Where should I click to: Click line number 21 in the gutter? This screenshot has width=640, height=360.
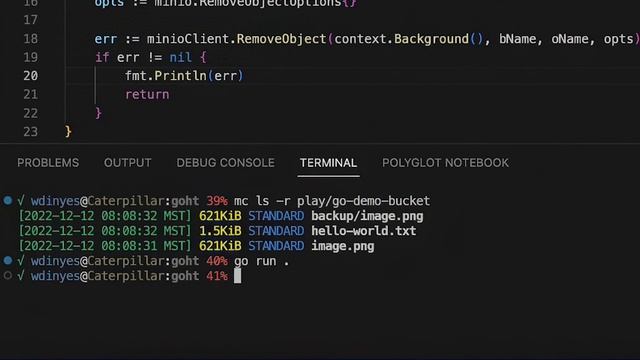[31, 94]
